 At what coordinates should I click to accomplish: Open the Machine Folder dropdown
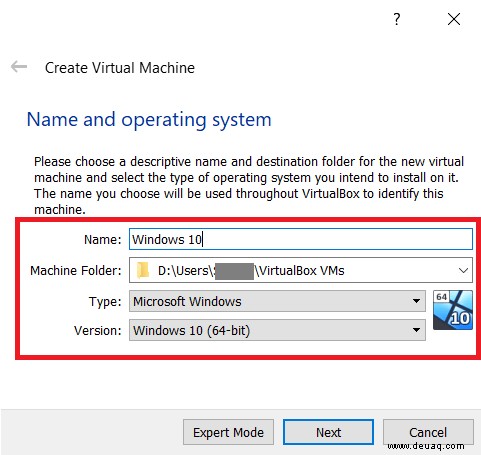(463, 270)
